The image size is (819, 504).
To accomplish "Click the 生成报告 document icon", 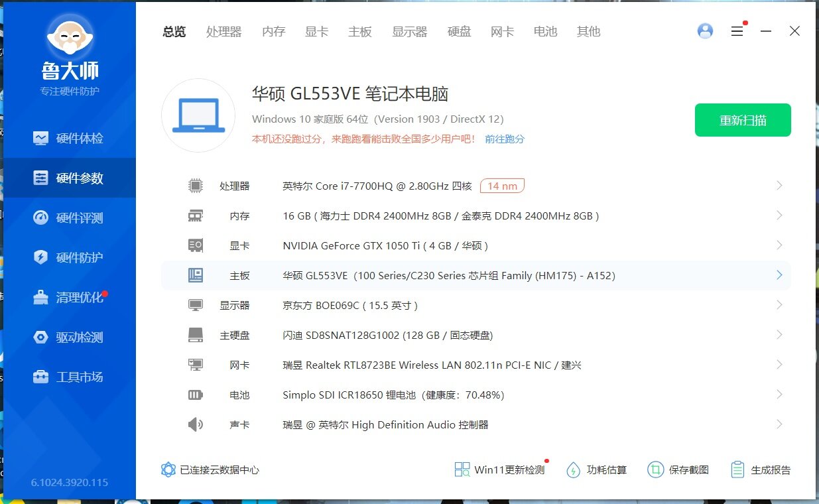I will (x=737, y=470).
